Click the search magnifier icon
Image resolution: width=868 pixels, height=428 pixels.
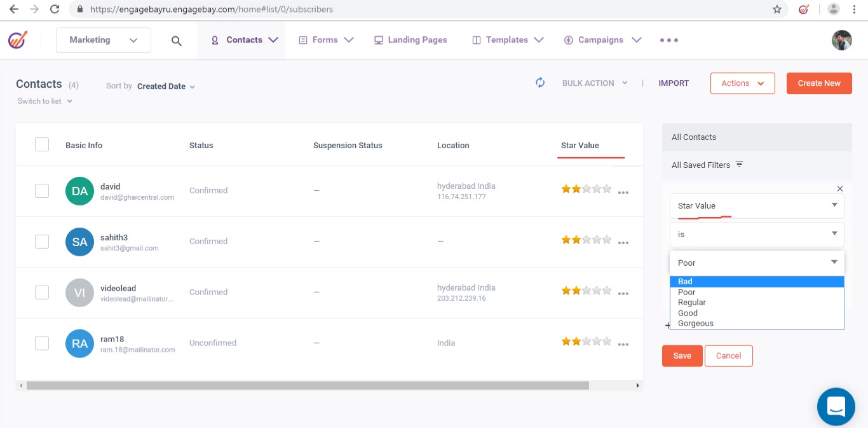[x=177, y=41]
